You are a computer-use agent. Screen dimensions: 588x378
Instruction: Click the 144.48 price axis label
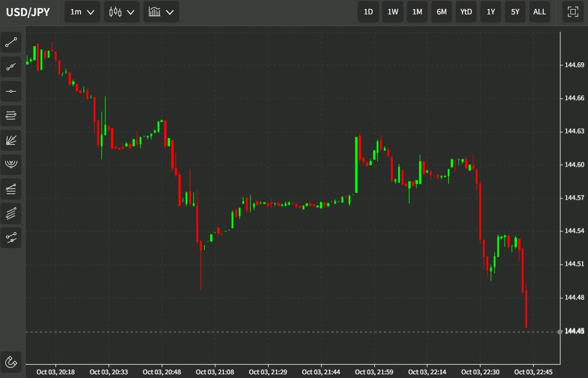[574, 297]
